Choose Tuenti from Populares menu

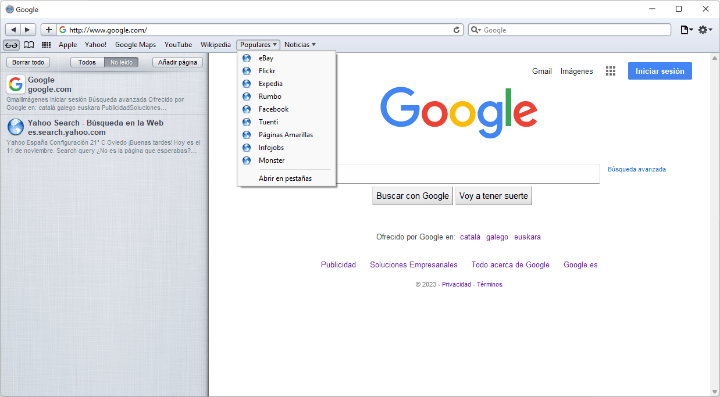click(x=287, y=122)
